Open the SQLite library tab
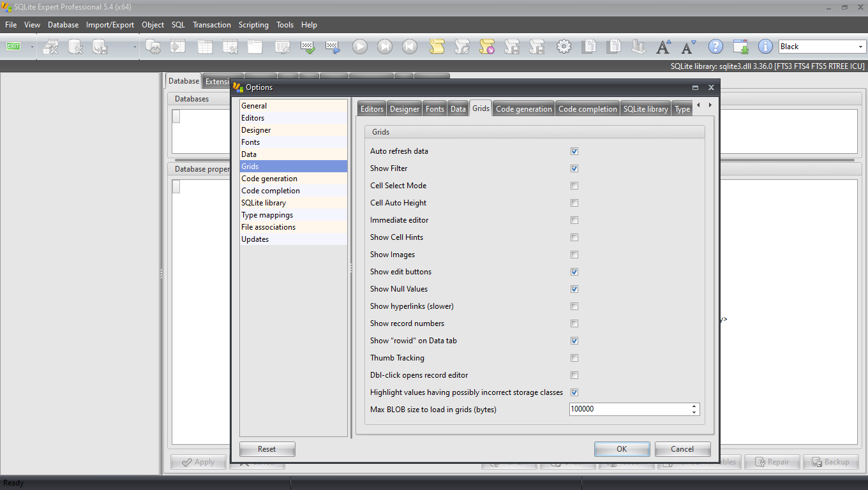Screen dimensions: 868x490 [x=645, y=109]
